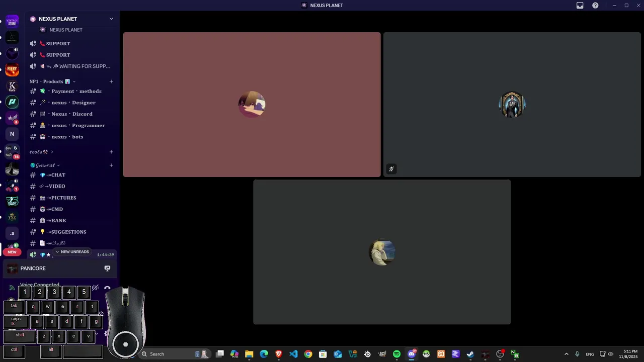Join the WAITING FOR SUPP... voice channel

(x=72, y=66)
